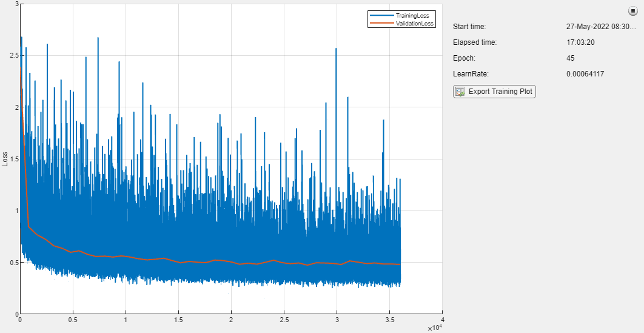Click the Loss y-axis label
This screenshot has width=644, height=333.
[x=5, y=159]
